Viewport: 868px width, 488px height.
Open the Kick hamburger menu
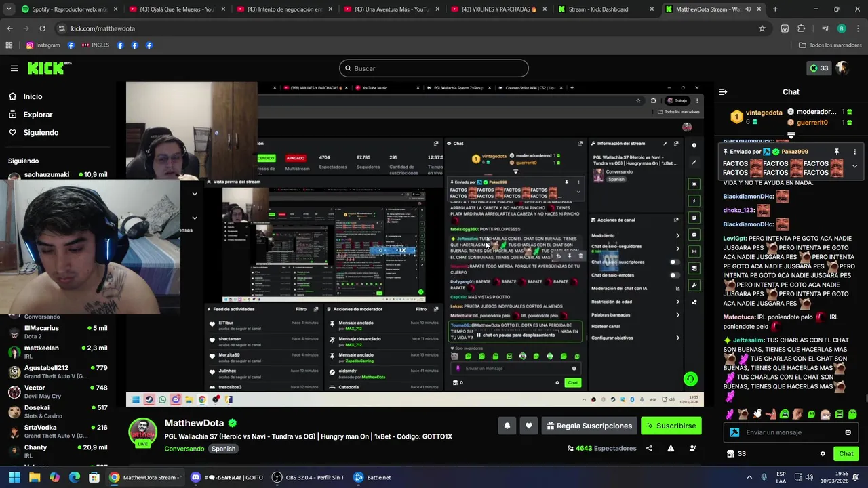[14, 68]
